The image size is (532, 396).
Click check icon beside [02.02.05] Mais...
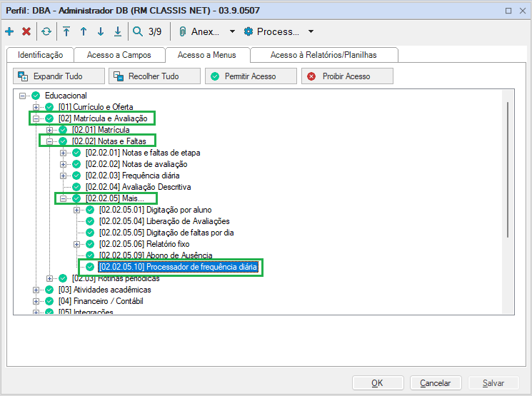pyautogui.click(x=76, y=198)
